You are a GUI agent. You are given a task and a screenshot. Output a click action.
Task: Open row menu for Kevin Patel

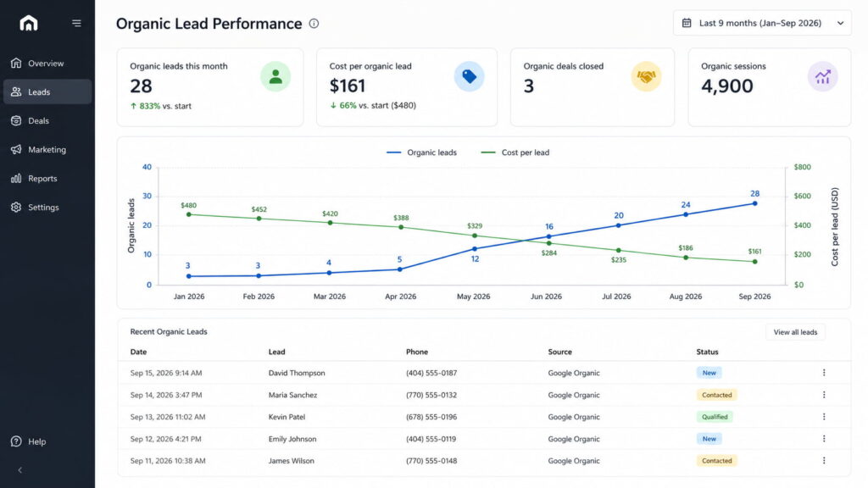tap(824, 417)
